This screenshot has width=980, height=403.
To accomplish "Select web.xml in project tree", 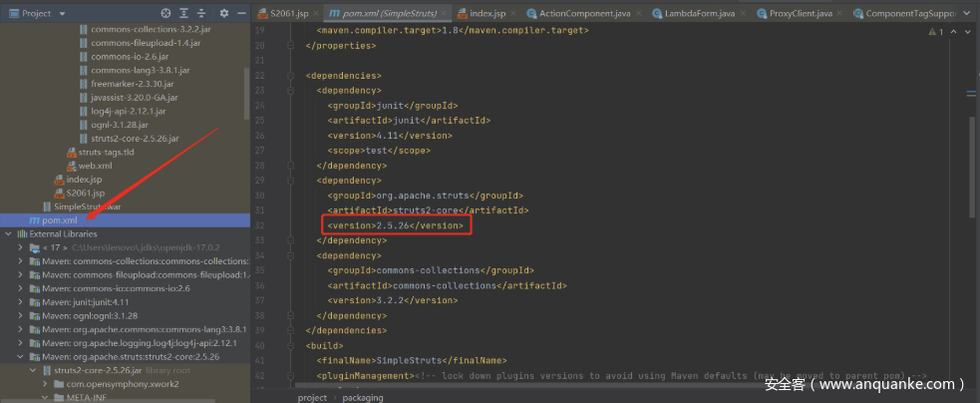I will pos(95,166).
